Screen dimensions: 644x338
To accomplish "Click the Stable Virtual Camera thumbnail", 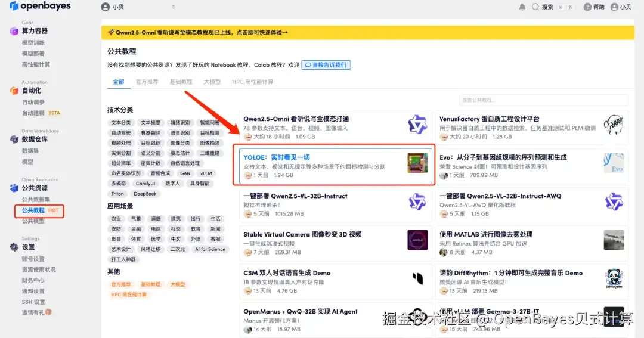I will click(417, 240).
